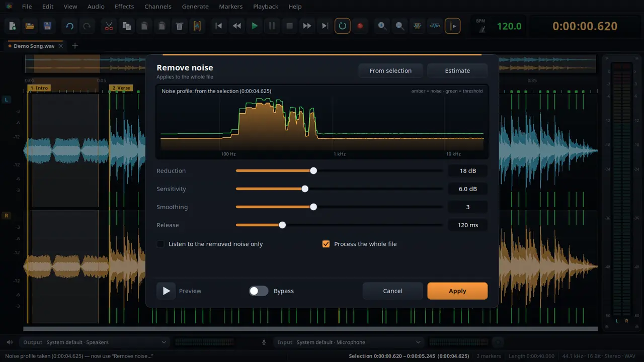Click the Reduction slider handle
The width and height of the screenshot is (644, 362).
coord(313,171)
